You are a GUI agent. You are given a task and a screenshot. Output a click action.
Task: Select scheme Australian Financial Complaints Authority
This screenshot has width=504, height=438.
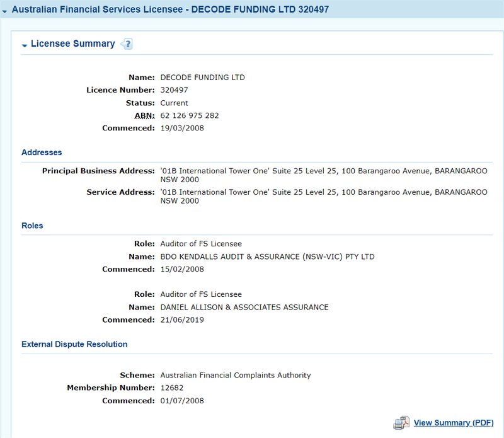pyautogui.click(x=236, y=375)
